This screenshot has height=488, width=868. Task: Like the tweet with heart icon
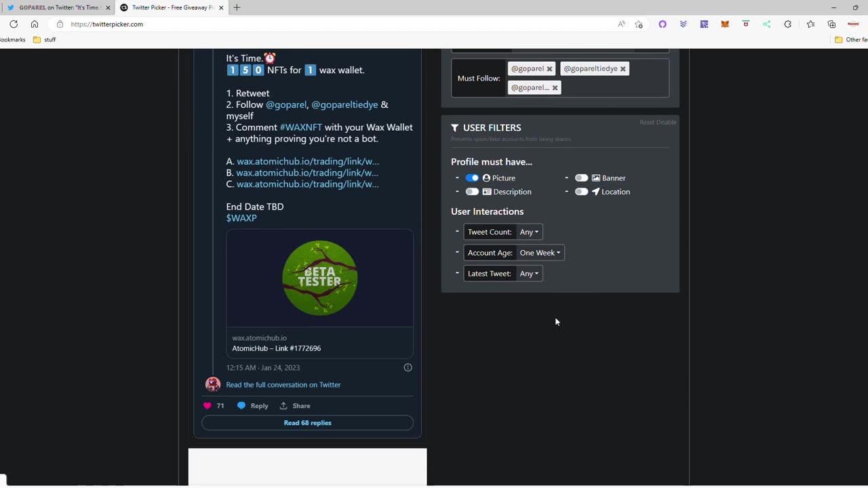point(208,406)
